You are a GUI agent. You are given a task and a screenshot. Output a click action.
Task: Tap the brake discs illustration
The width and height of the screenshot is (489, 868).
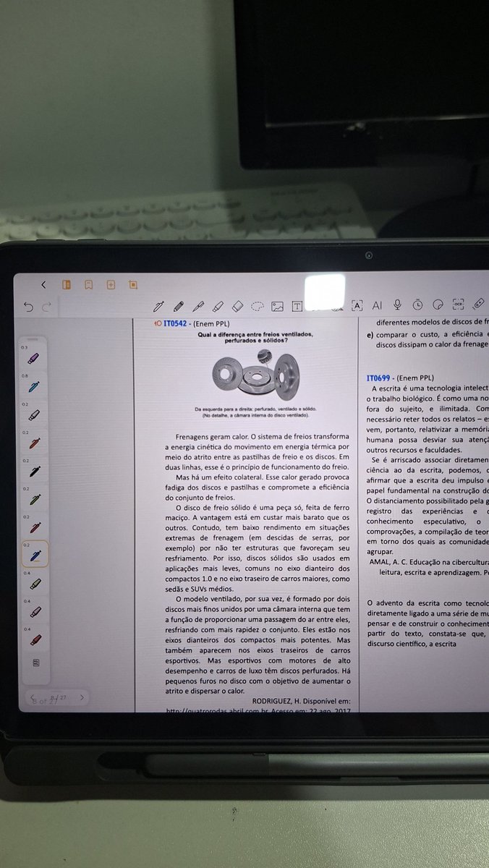(254, 376)
